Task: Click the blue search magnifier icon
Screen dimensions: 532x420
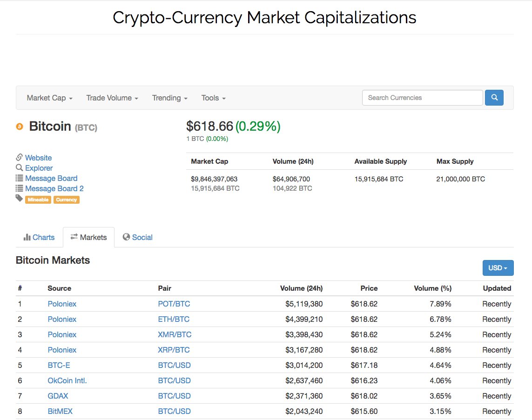Action: tap(494, 98)
